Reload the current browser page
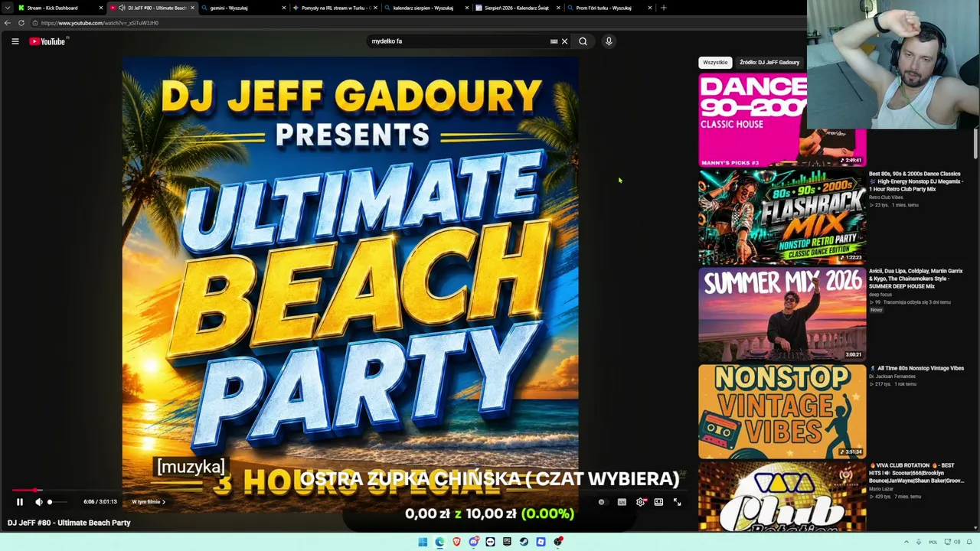 click(x=21, y=23)
